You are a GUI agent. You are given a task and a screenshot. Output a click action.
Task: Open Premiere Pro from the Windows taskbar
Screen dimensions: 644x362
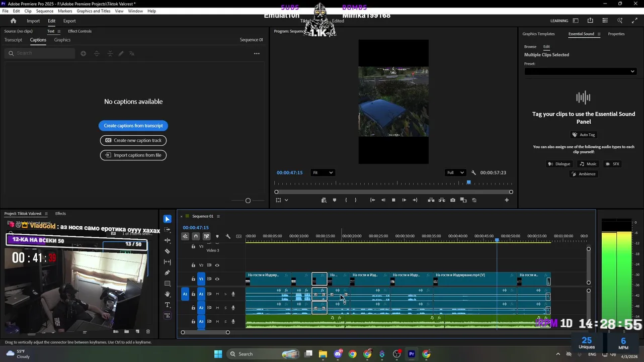(x=412, y=354)
